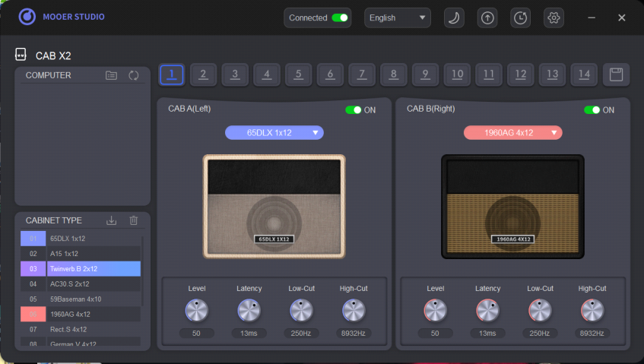Switch to dark mode moon icon

(x=454, y=17)
